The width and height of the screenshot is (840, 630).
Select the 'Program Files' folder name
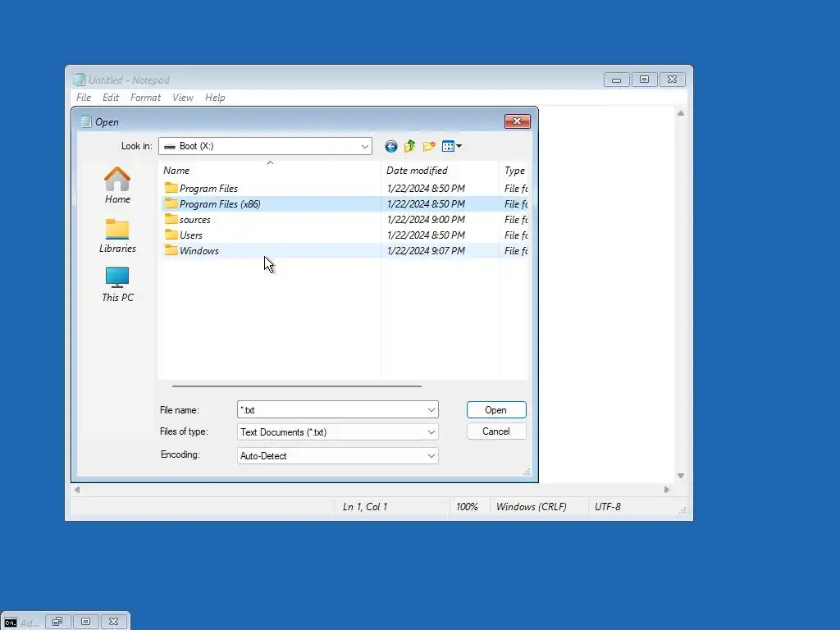click(x=208, y=189)
